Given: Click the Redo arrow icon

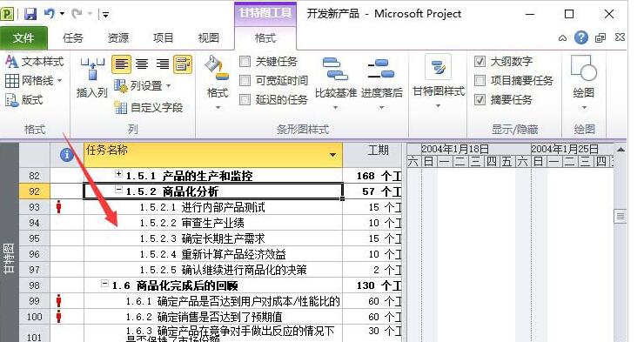Looking at the screenshot, I should (77, 14).
